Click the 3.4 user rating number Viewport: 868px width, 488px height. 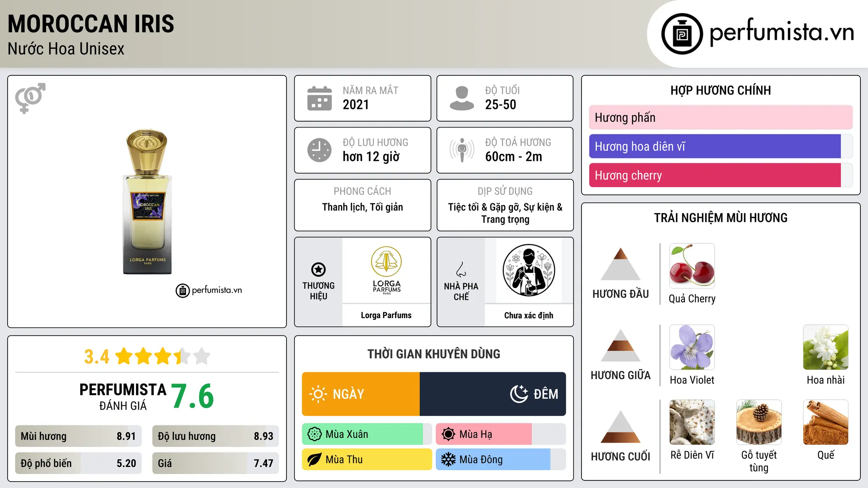(97, 357)
